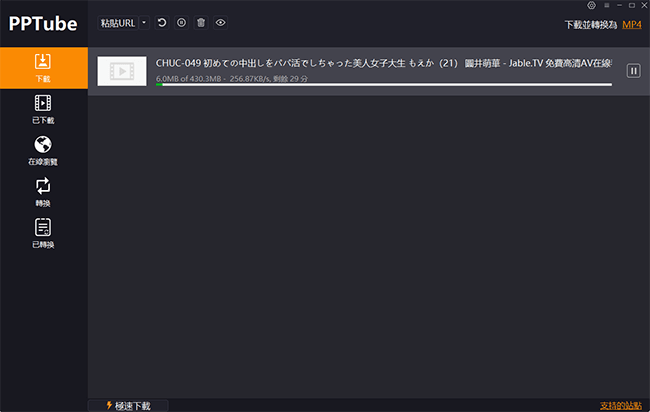
Task: Click the pause-all circle icon in toolbar
Action: 181,22
